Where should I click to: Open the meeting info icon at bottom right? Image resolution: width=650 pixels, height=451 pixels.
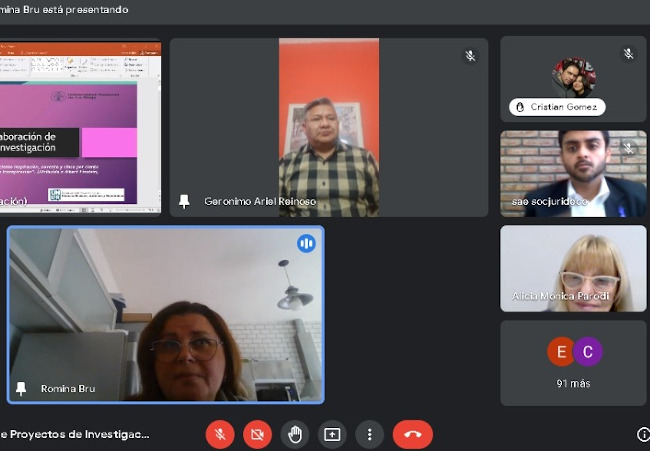tap(642, 434)
